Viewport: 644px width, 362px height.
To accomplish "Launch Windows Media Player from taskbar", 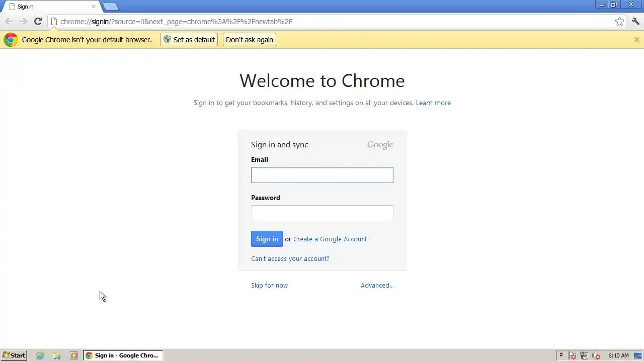I will click(x=74, y=355).
